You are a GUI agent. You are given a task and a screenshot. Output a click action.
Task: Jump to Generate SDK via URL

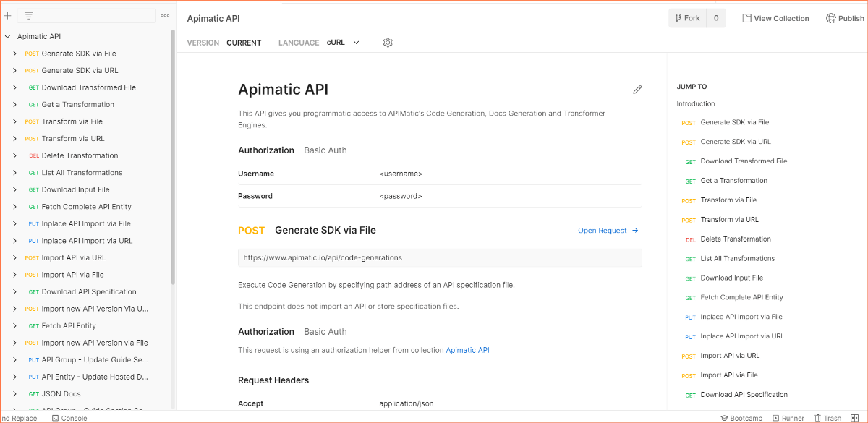pos(736,142)
